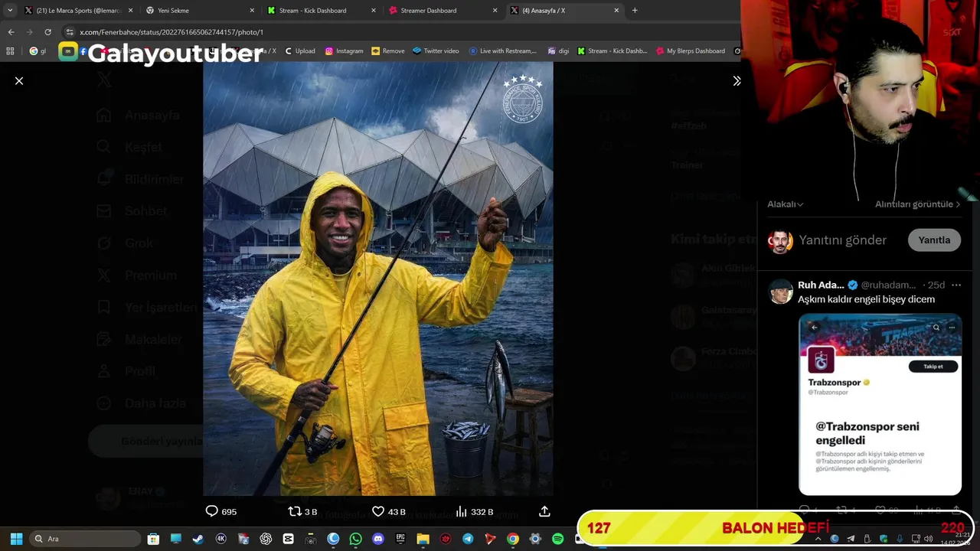Open Stream - Kick Dashb... bookmark
980x551 pixels.
click(612, 51)
